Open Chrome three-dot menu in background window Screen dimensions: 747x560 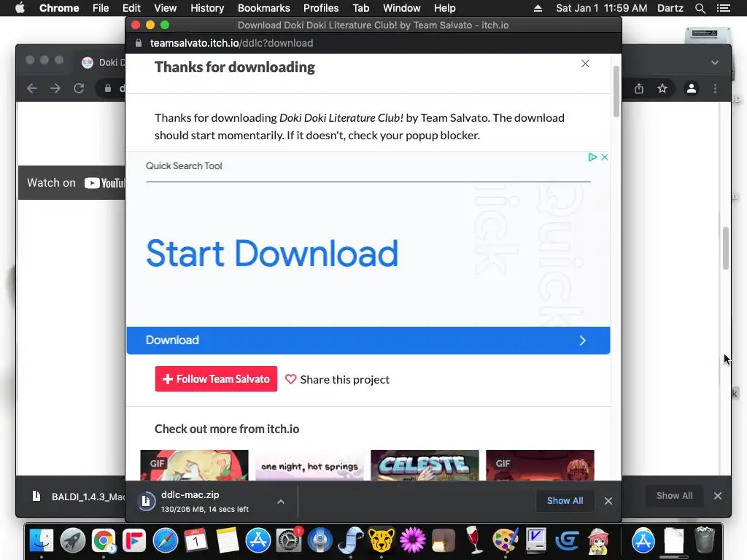point(715,88)
